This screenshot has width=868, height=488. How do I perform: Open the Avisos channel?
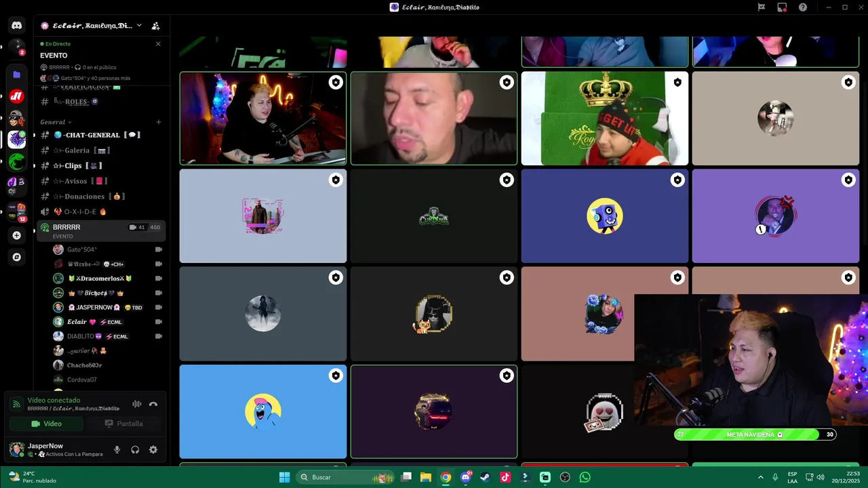(x=101, y=181)
